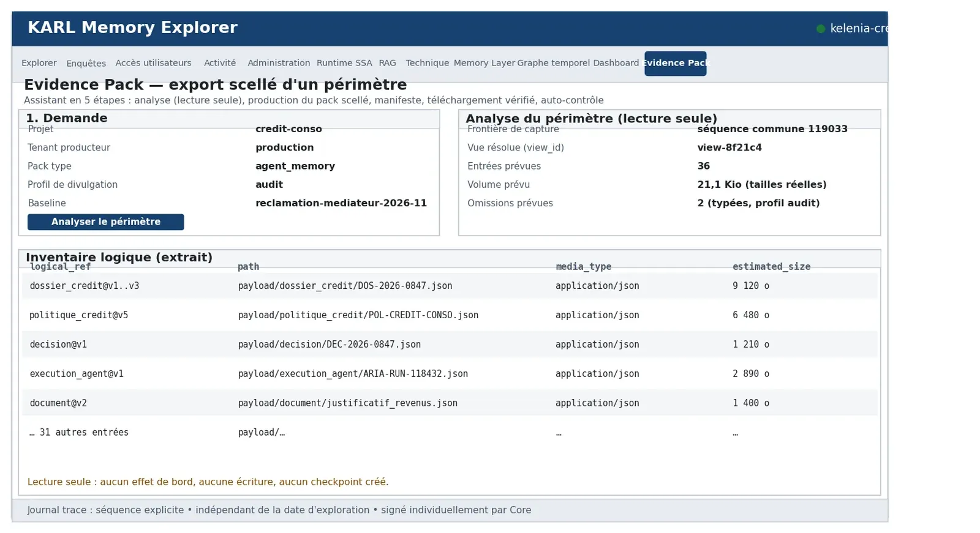Open the RAG tab

pos(387,63)
